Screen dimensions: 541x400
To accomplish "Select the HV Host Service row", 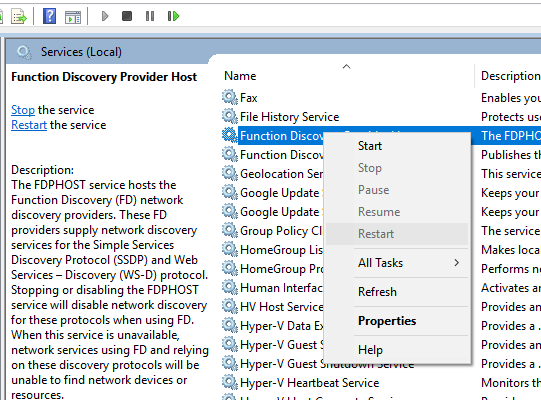I will 282,306.
